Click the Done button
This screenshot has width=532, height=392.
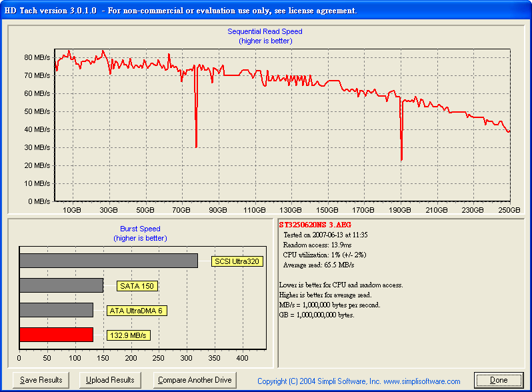coord(499,380)
